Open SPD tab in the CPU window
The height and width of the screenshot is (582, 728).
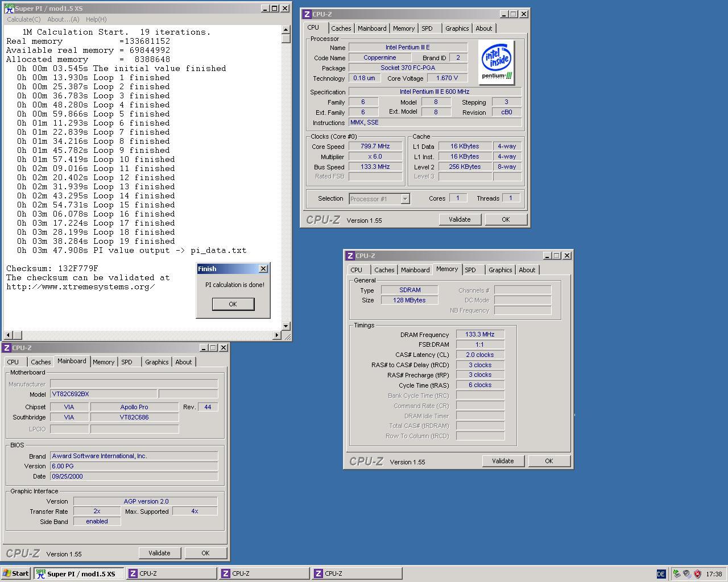[427, 28]
